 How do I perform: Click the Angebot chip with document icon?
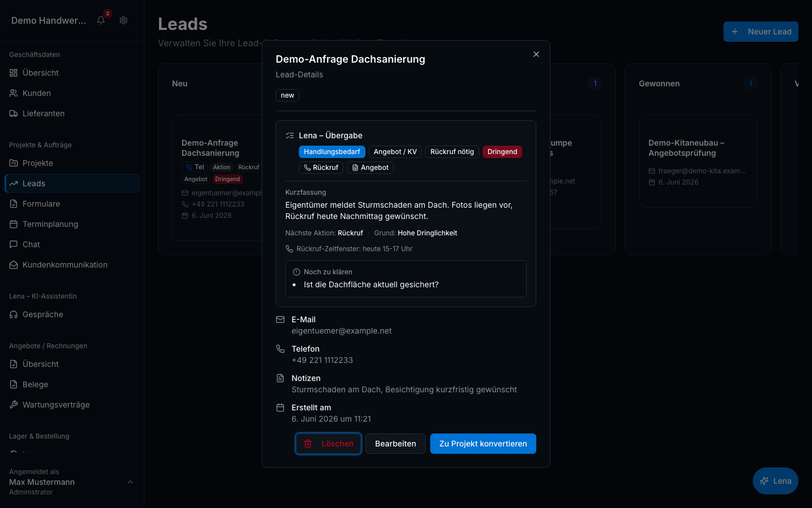click(x=370, y=168)
